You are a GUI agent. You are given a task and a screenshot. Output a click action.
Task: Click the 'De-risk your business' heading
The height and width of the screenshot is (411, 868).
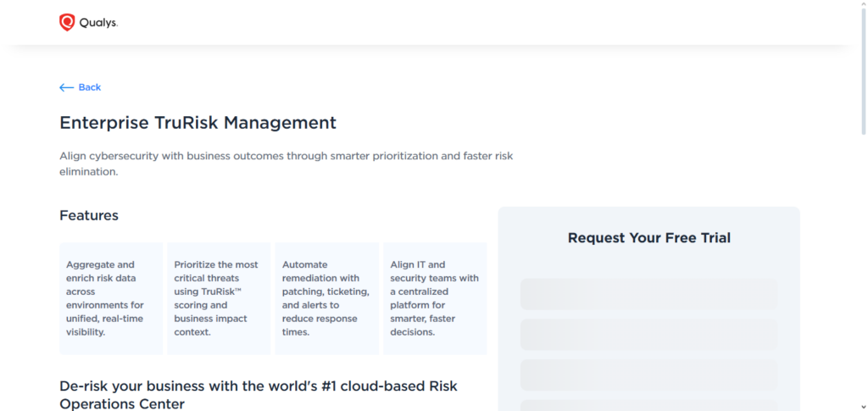click(x=259, y=395)
